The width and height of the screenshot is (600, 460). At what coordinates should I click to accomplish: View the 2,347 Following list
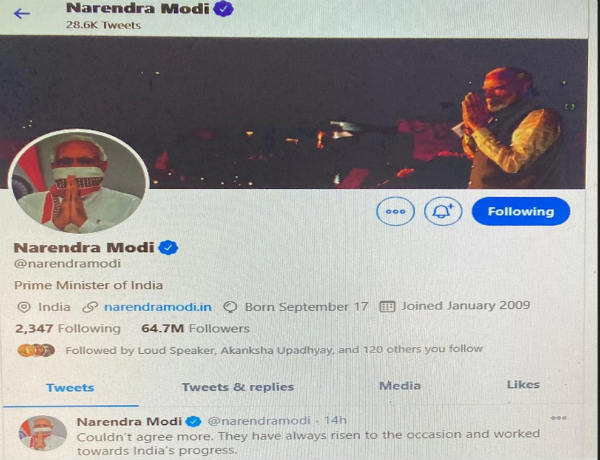click(x=68, y=329)
